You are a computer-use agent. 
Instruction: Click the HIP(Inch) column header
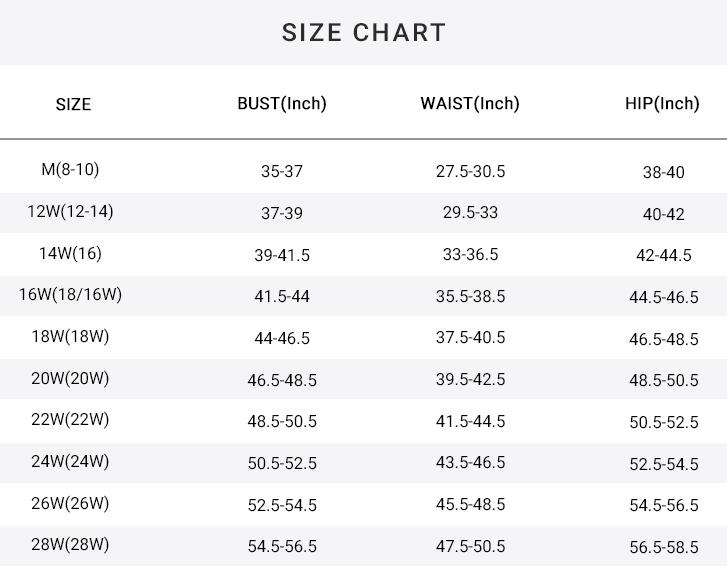coord(662,103)
